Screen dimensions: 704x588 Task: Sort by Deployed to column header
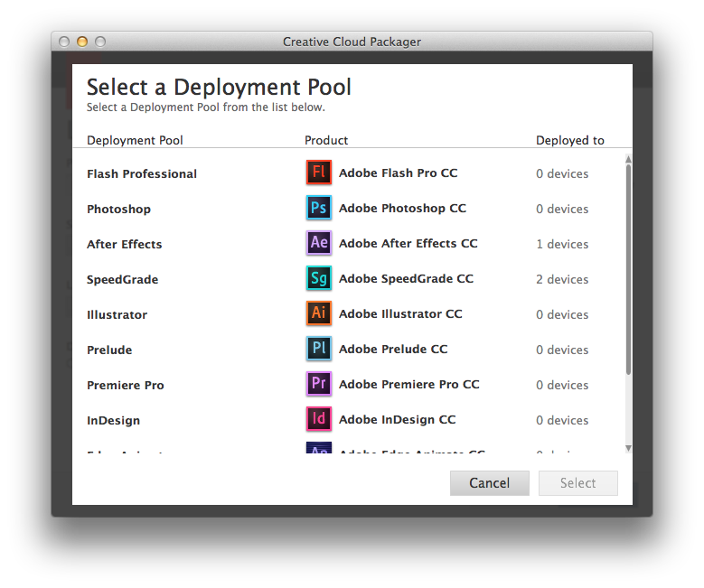pyautogui.click(x=569, y=140)
